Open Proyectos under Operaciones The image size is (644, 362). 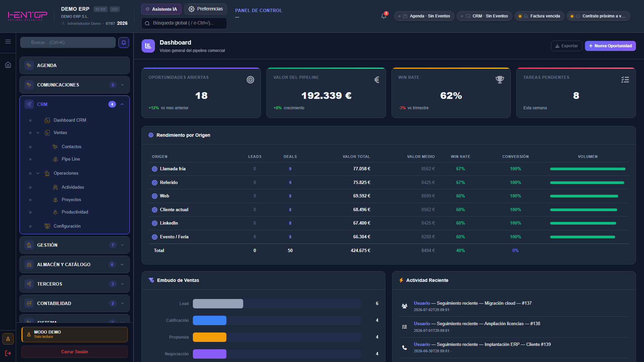tap(71, 199)
